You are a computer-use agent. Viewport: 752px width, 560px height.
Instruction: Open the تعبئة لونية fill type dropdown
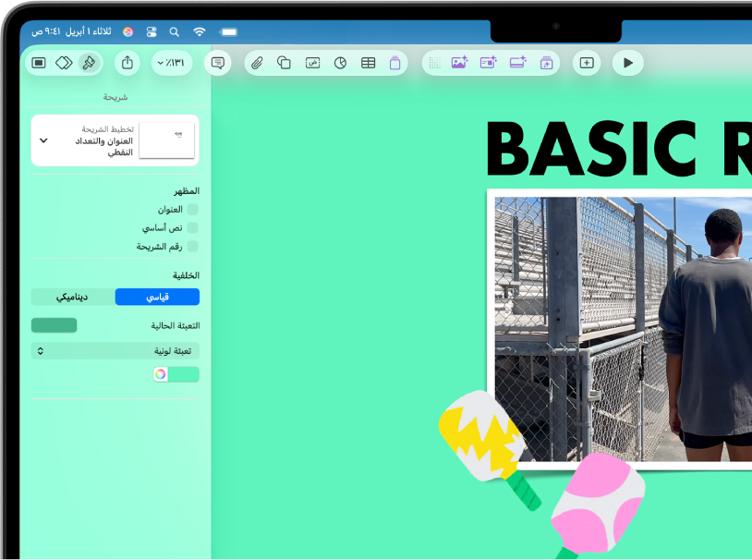(x=115, y=351)
